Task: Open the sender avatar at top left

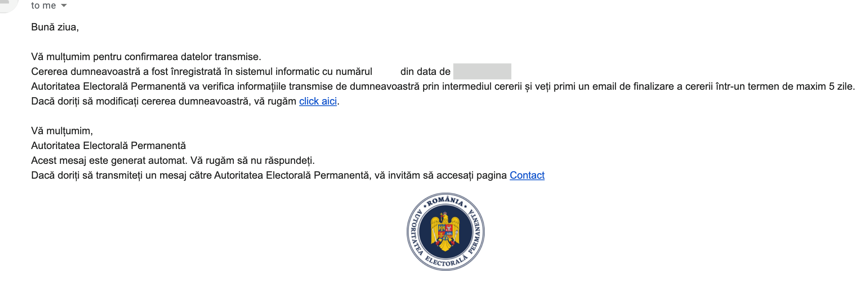Action: click(x=7, y=5)
